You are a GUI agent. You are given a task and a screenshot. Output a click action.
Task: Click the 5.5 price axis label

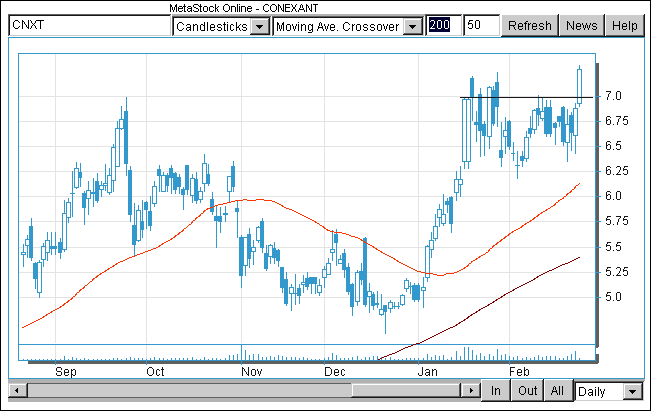[613, 247]
